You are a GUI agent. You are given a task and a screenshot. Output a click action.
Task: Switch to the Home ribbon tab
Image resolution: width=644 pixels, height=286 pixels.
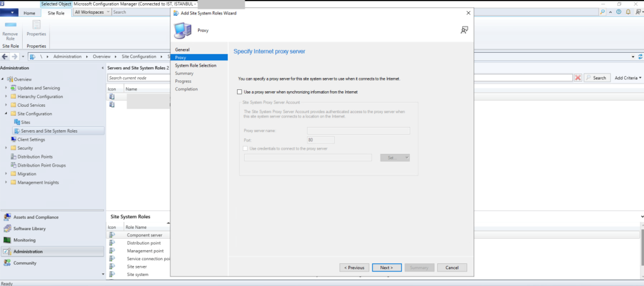[x=29, y=13]
